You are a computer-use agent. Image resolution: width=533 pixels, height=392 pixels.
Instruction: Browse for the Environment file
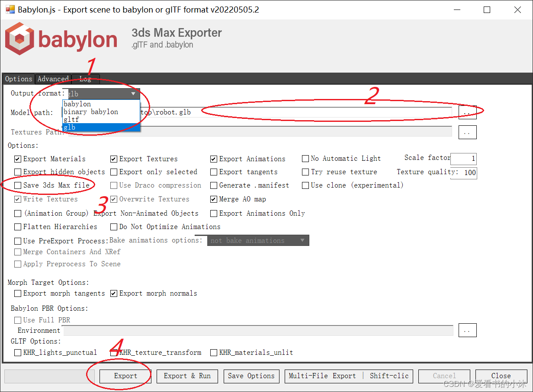(x=467, y=330)
